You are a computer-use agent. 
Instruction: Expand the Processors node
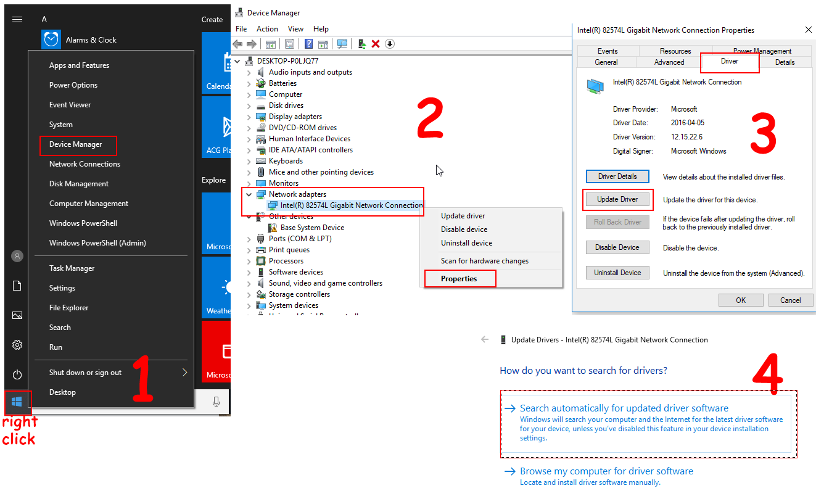249,261
